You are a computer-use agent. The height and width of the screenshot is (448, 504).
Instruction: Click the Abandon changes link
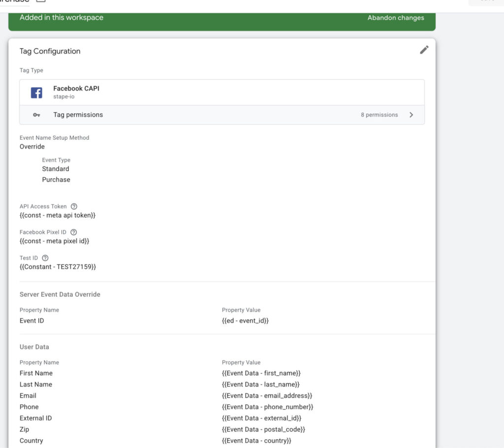tap(395, 18)
